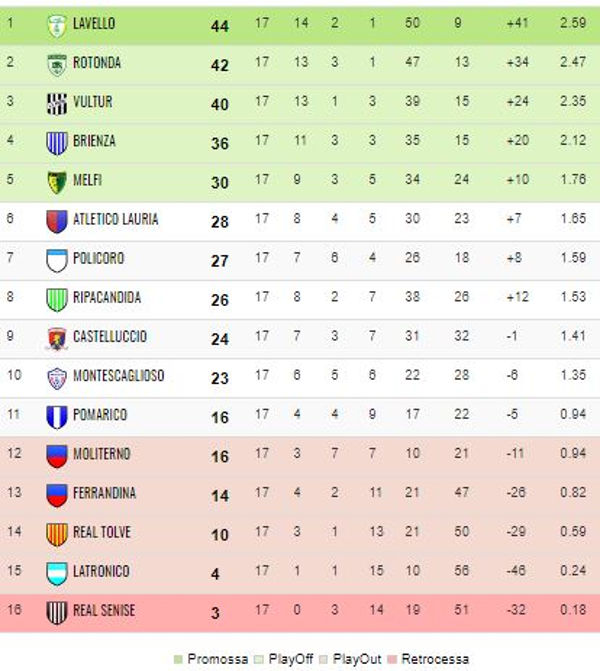This screenshot has width=600, height=671.
Task: Open the Policoro team name link
Action: pyautogui.click(x=98, y=258)
